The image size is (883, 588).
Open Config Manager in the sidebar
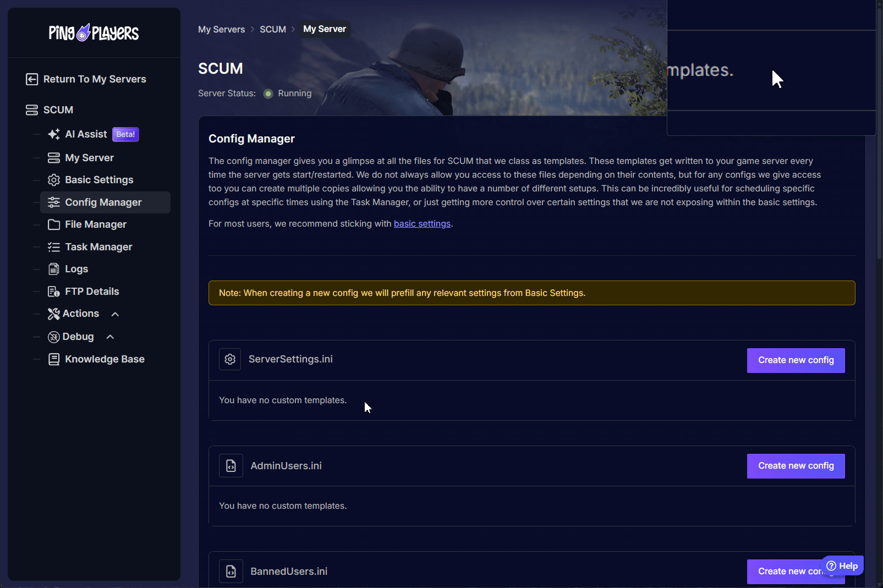[103, 202]
